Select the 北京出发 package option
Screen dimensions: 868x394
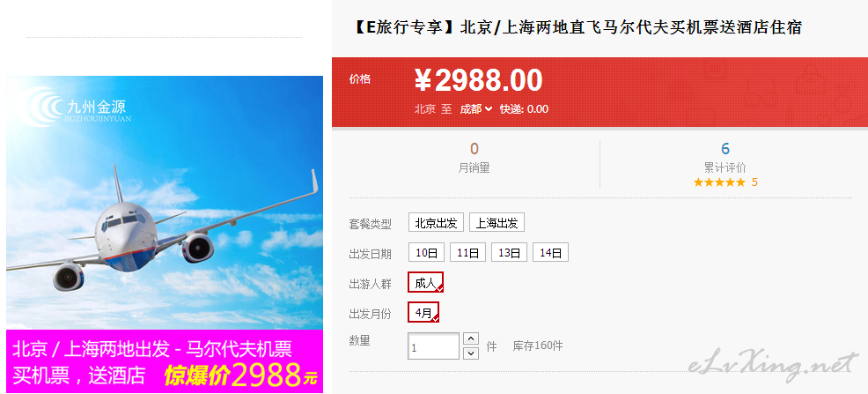tap(436, 223)
